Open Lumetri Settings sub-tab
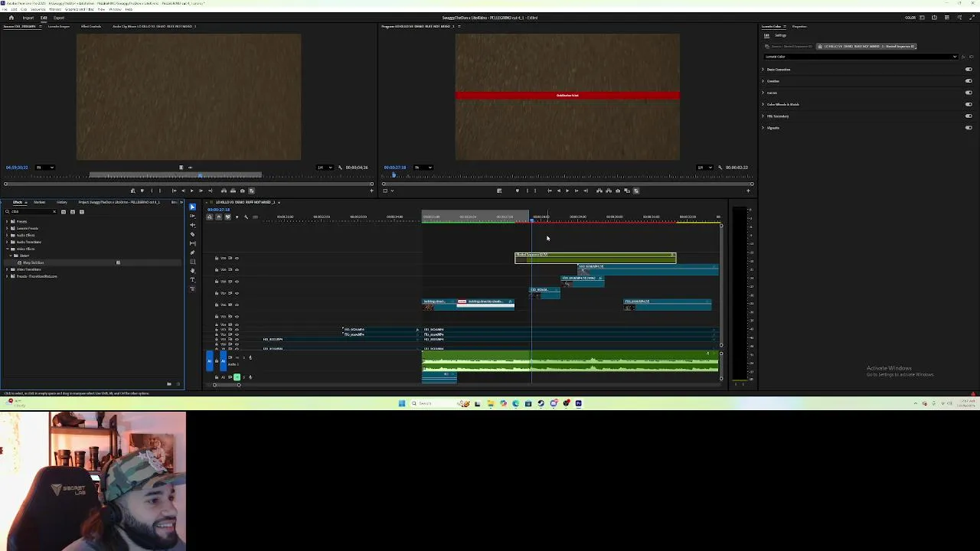The height and width of the screenshot is (551, 980). (780, 35)
